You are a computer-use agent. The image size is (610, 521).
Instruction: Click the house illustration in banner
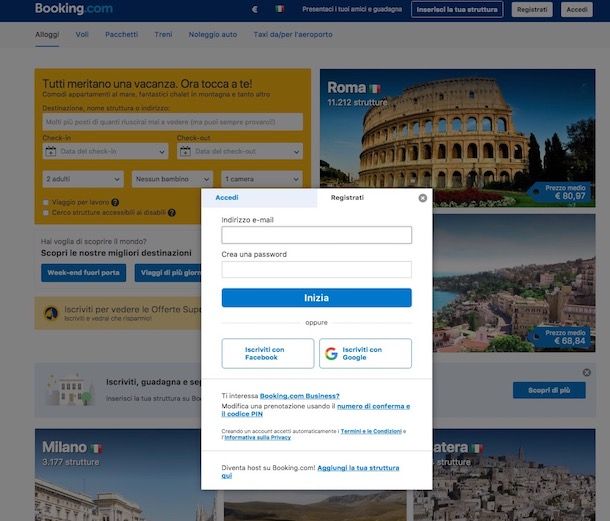[71, 389]
